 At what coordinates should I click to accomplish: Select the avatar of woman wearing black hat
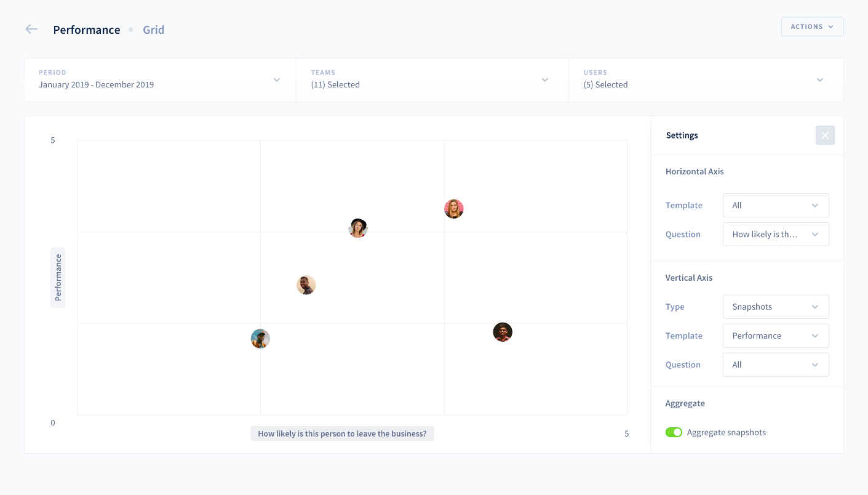(x=358, y=228)
